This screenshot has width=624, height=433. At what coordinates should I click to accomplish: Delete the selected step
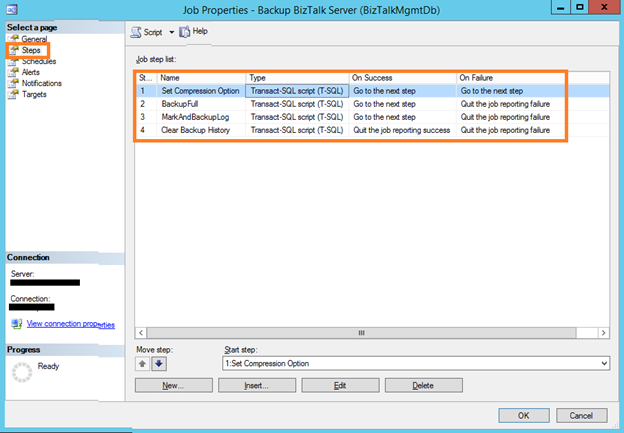423,385
